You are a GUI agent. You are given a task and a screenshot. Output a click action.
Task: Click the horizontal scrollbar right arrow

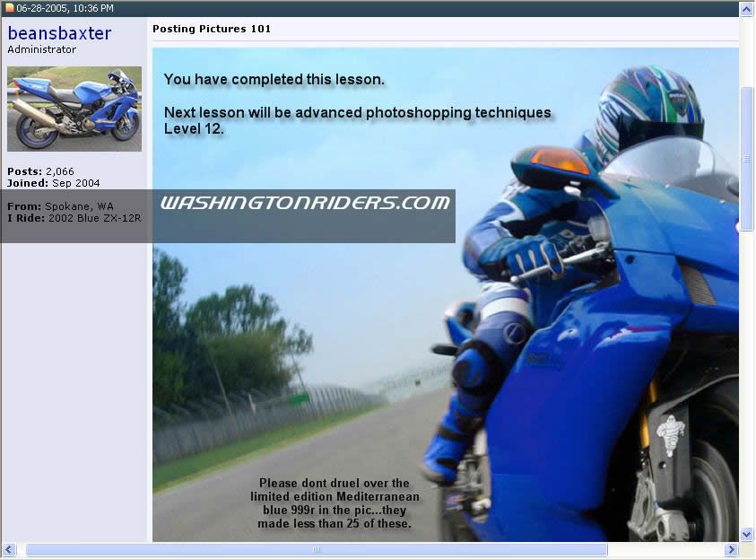(x=731, y=549)
